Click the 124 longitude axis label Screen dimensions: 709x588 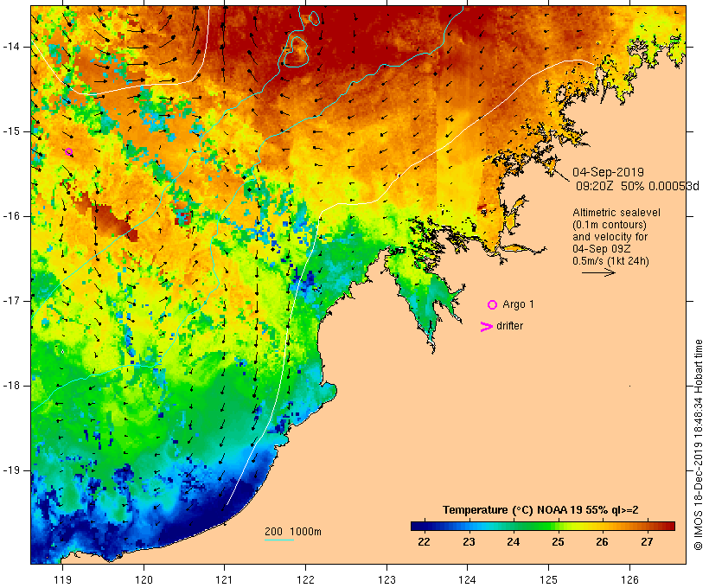point(467,579)
